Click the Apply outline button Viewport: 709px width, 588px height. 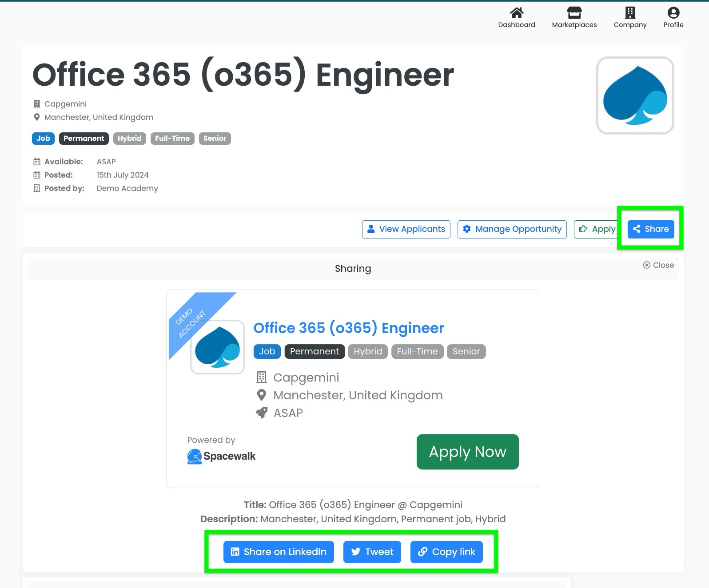[597, 229]
